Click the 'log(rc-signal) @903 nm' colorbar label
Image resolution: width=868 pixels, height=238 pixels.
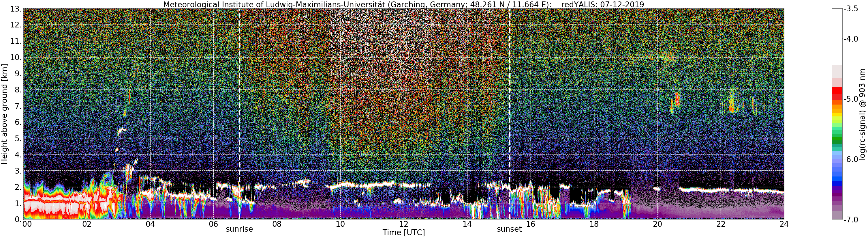(x=862, y=114)
